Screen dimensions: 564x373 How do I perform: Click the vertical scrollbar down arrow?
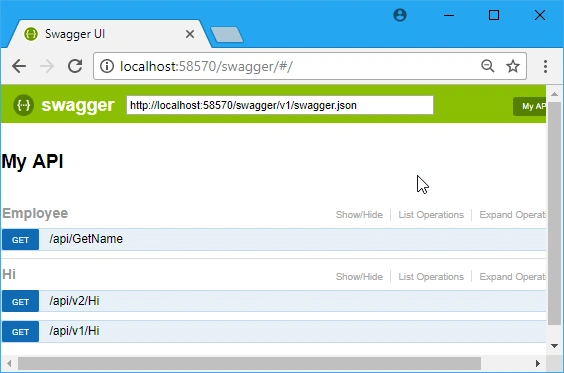pos(554,346)
